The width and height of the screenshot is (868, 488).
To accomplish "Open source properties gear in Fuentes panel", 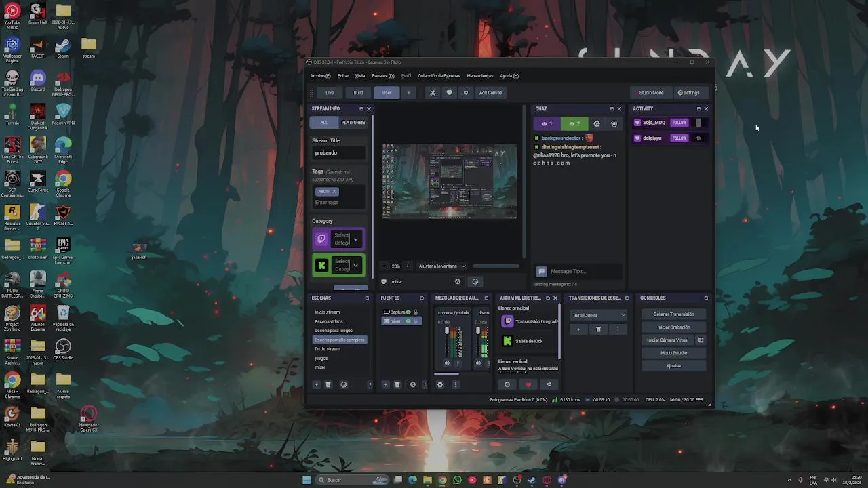I will [412, 385].
